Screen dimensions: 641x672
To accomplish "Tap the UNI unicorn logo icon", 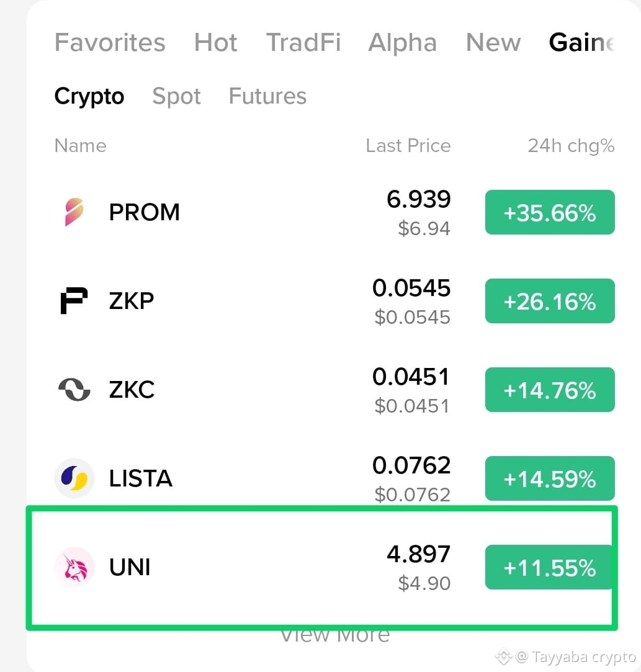I will point(74,567).
